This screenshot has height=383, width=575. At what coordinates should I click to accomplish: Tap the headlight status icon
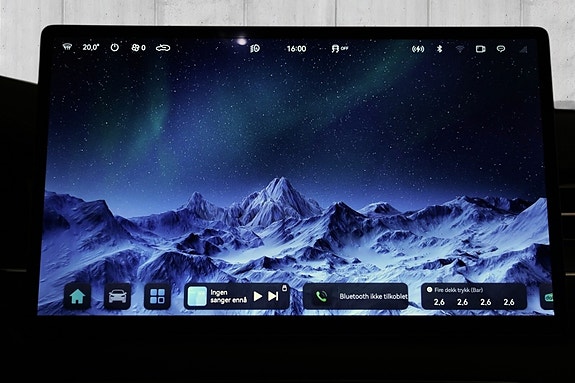pos(255,48)
